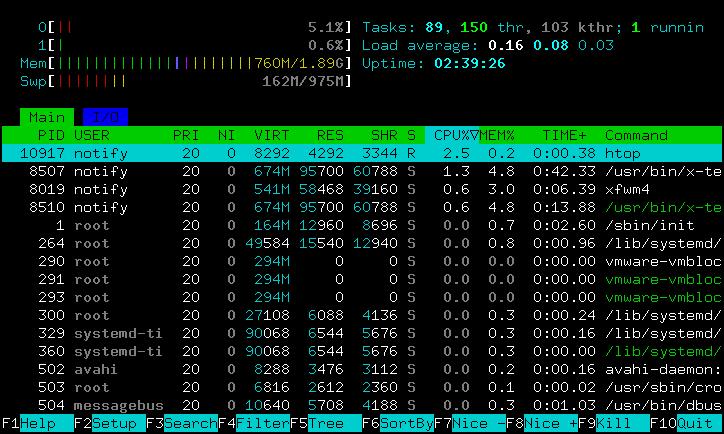Image resolution: width=724 pixels, height=434 pixels.
Task: Open the SortBy menu option
Action: point(398,423)
